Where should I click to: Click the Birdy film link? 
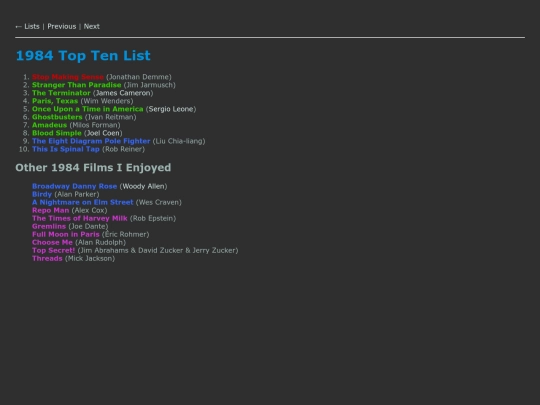pos(42,194)
